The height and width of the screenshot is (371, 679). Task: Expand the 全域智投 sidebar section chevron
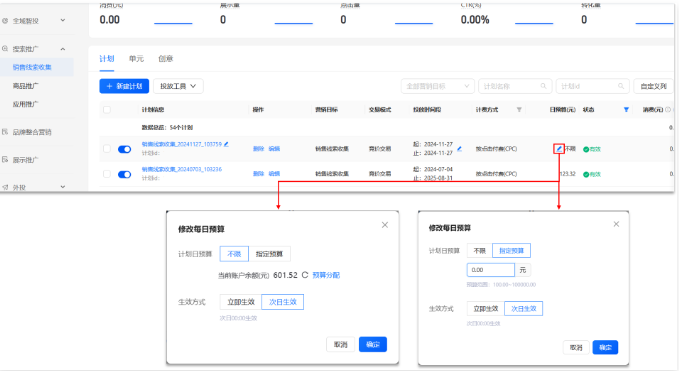pyautogui.click(x=63, y=20)
